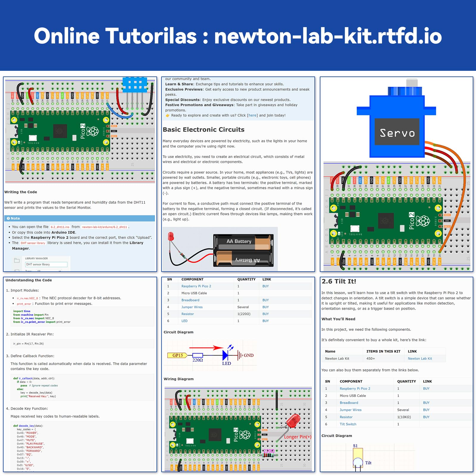The width and height of the screenshot is (476, 476).
Task: Click the newton-lab-kit/arduino/6.2_dht11 path
Action: 104,227
